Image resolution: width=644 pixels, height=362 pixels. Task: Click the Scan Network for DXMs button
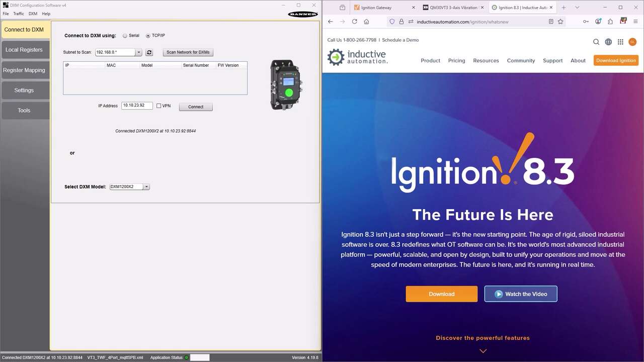(x=188, y=52)
